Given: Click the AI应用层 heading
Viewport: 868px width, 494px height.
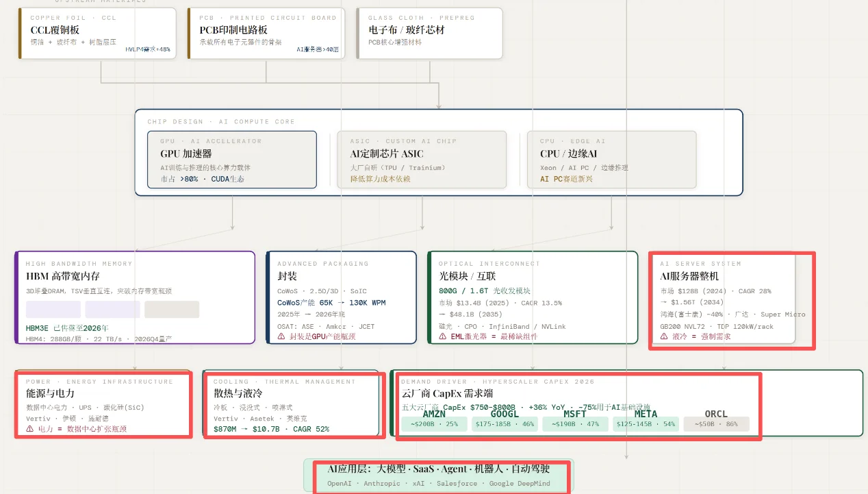Looking at the screenshot, I should coord(438,469).
